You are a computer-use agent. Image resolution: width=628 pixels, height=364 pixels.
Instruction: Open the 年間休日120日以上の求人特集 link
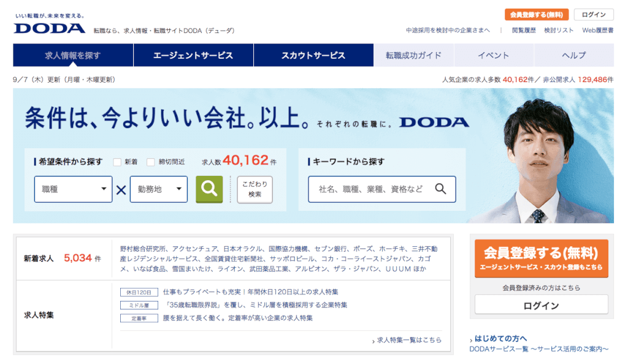click(250, 292)
